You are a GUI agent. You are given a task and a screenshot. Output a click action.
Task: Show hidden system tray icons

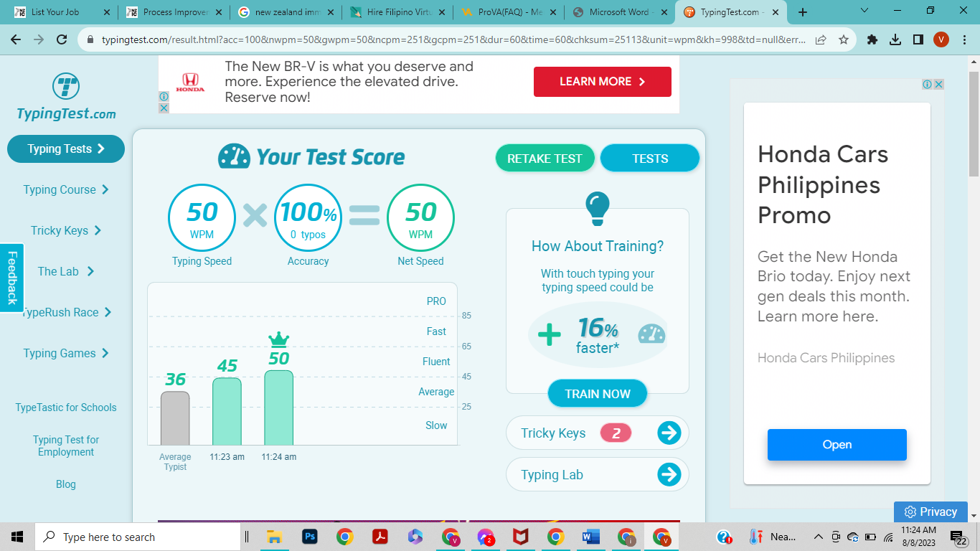pyautogui.click(x=818, y=537)
